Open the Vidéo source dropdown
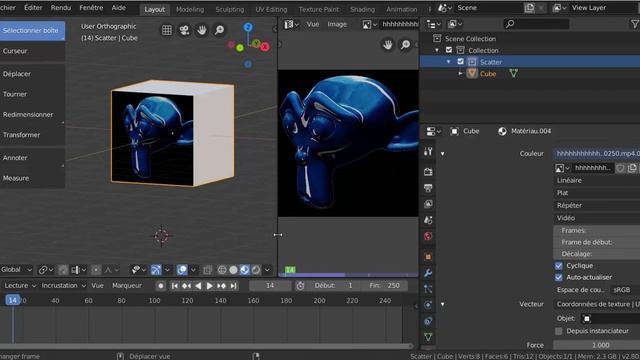This screenshot has height=360, width=640. point(597,218)
